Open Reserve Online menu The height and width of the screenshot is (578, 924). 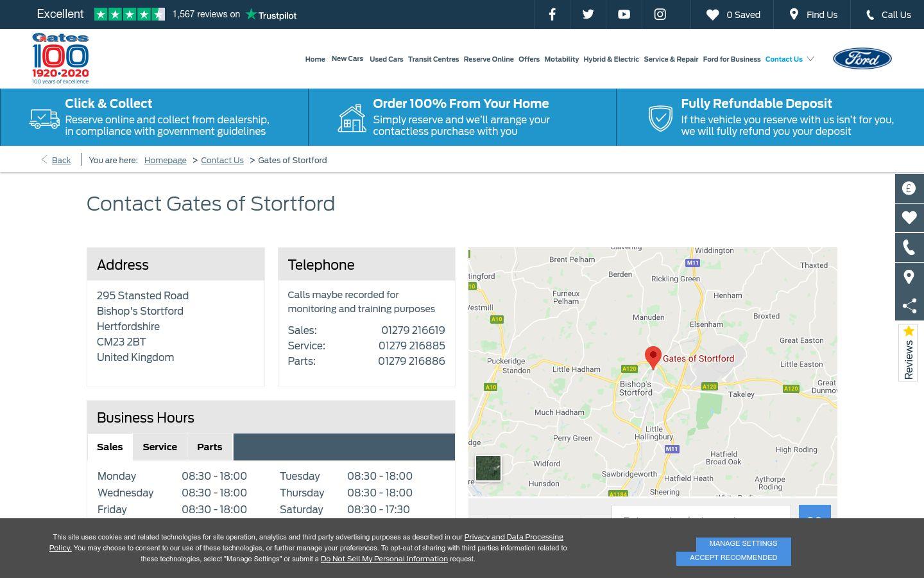point(488,59)
